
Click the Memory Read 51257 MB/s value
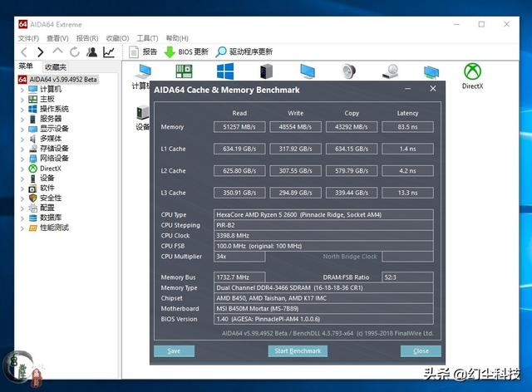click(239, 127)
